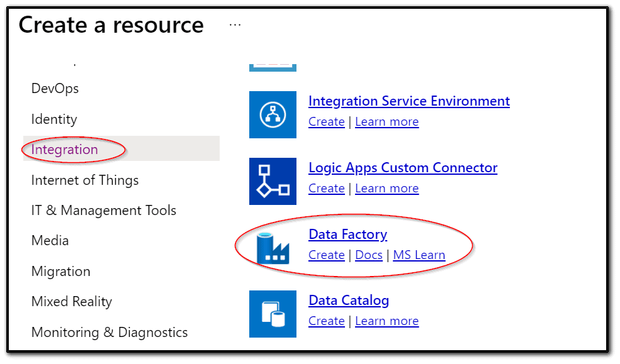Select the Internet of Things category
This screenshot has height=364, width=620.
click(x=85, y=180)
